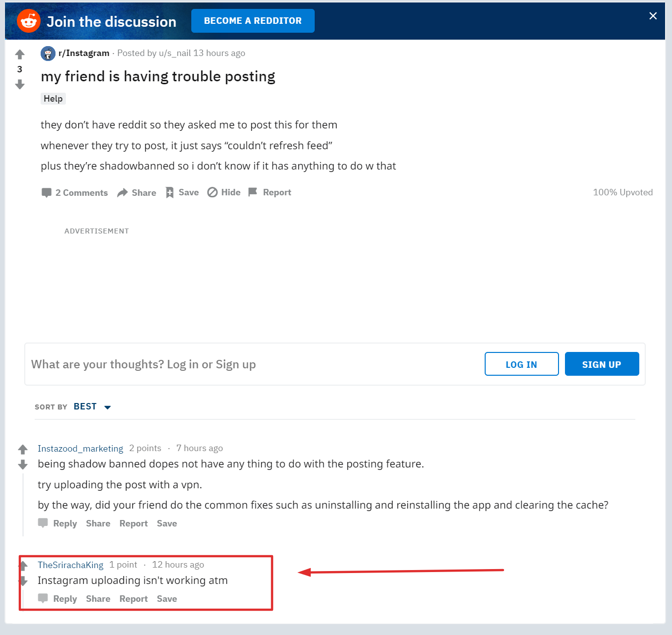Click the post score '3'
672x635 pixels.
(x=20, y=69)
